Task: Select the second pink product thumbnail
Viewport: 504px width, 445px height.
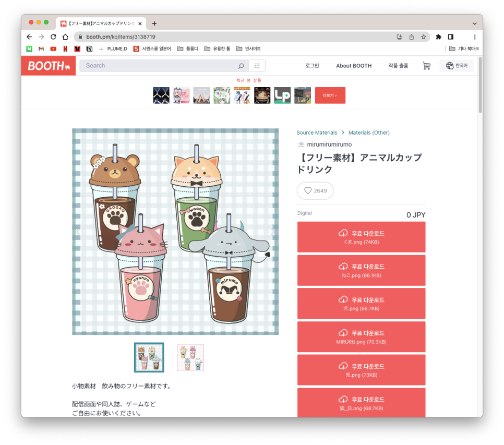Action: [190, 357]
